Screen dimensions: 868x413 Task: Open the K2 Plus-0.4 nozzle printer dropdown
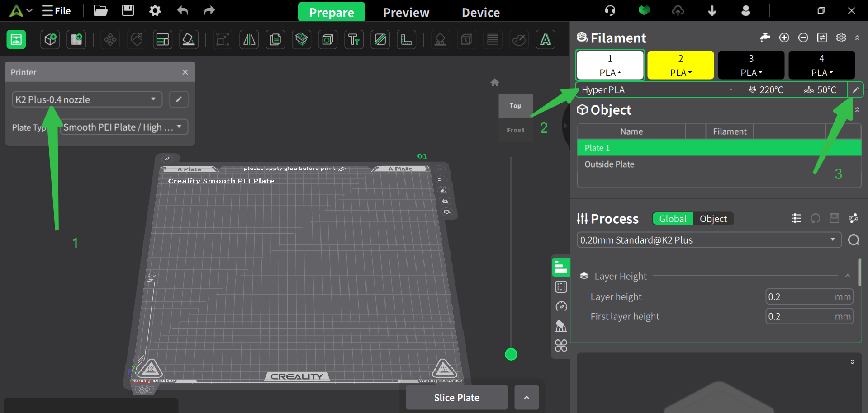pos(87,99)
